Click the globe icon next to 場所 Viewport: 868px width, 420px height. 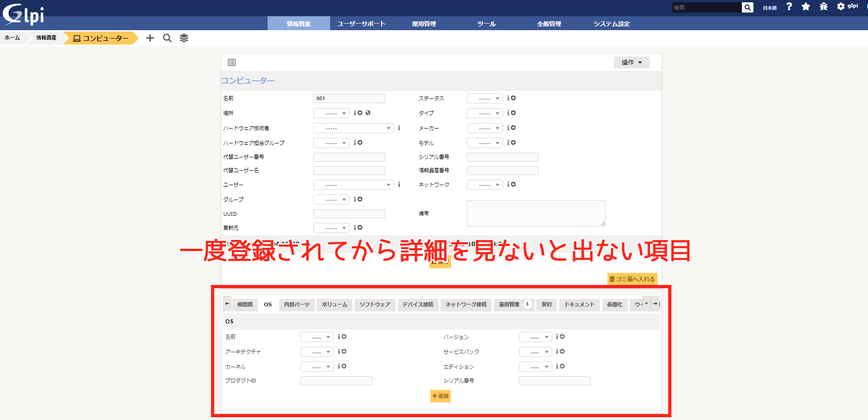368,113
